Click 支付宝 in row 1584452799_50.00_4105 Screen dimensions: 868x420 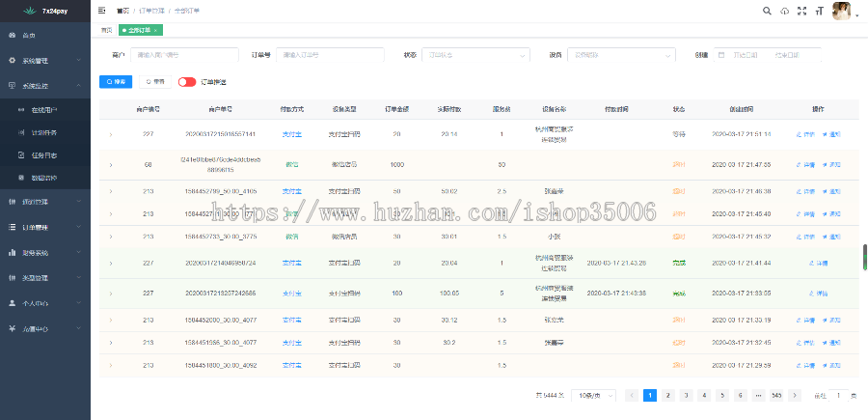[x=291, y=191]
